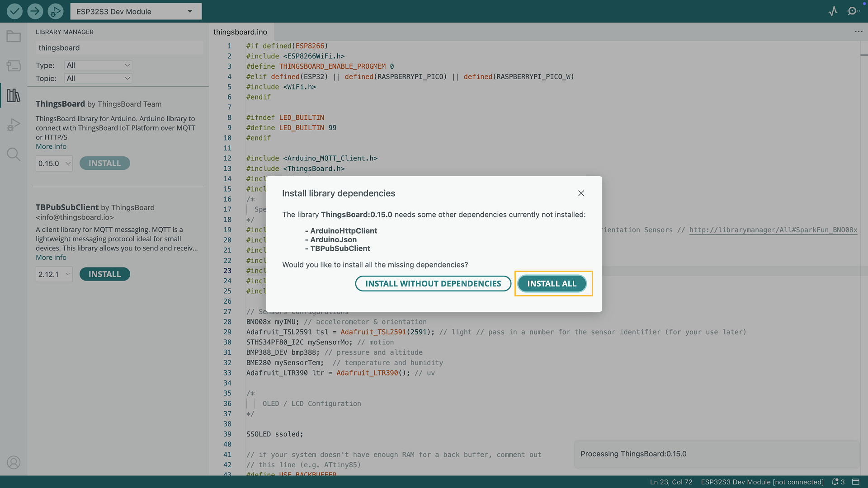Screen dimensions: 868x488
Task: Open the editor three-dots more menu
Action: (x=859, y=32)
